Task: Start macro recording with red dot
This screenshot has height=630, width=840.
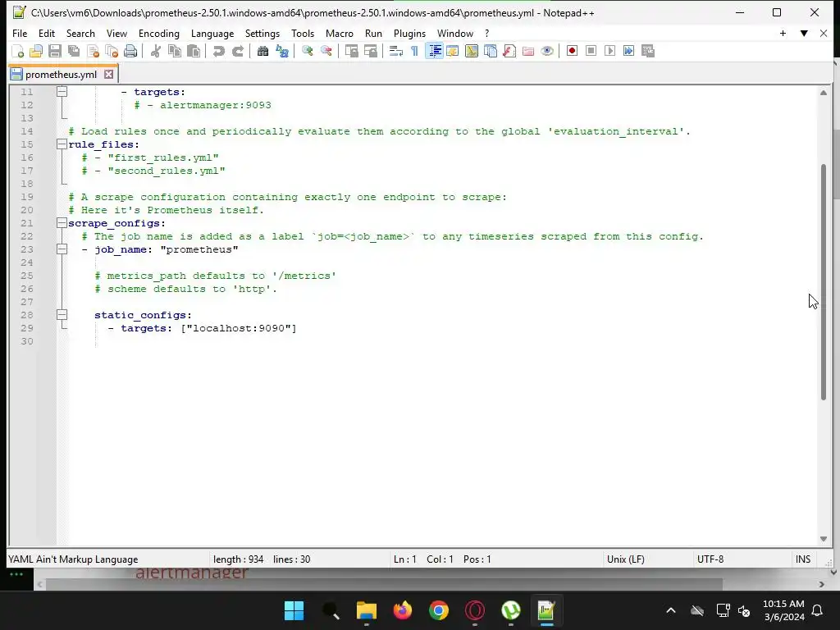Action: [x=572, y=51]
